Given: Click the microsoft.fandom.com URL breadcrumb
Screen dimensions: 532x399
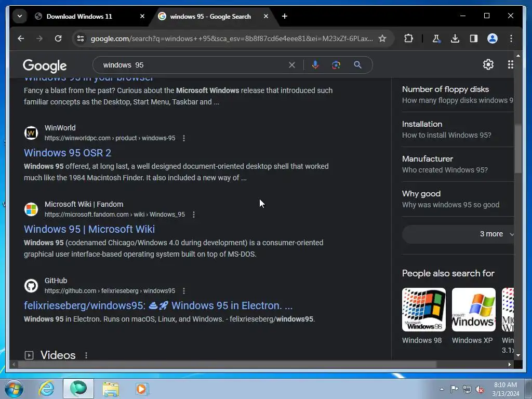Looking at the screenshot, I should click(115, 215).
